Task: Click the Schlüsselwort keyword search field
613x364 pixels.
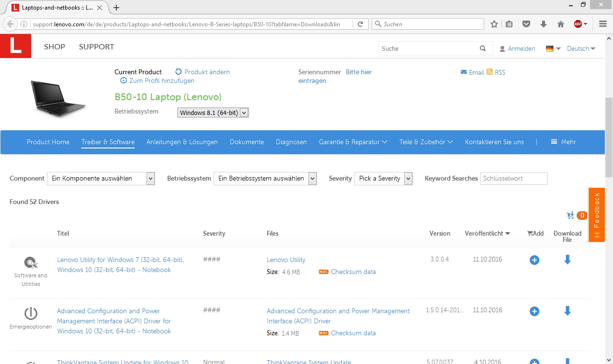Action: coord(513,179)
